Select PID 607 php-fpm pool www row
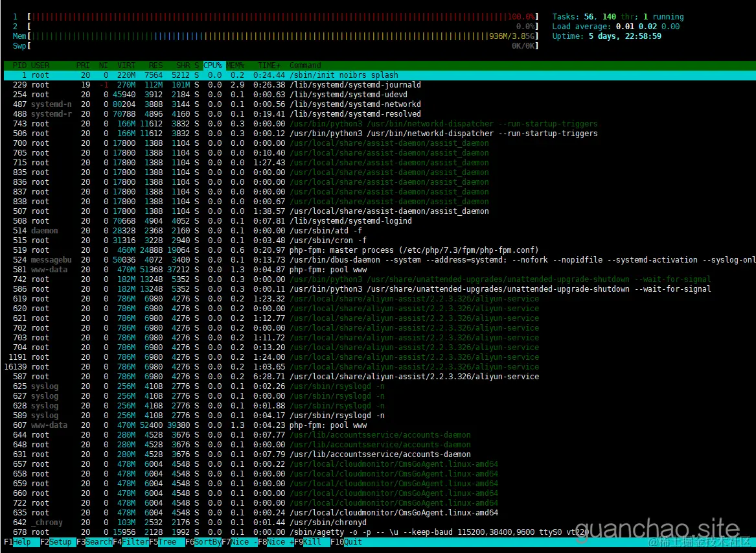The image size is (756, 553). click(380, 425)
